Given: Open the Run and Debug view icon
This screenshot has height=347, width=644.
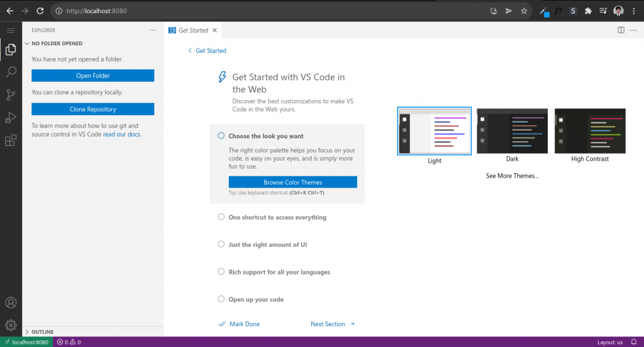Looking at the screenshot, I should [x=11, y=118].
